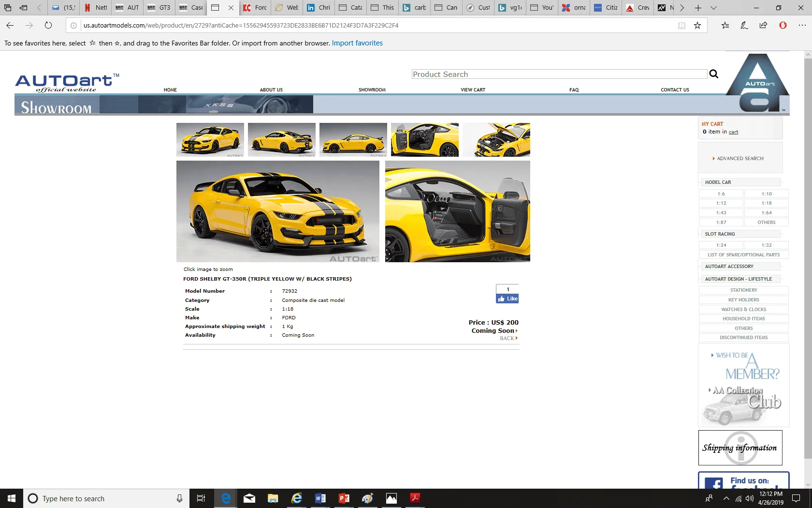Click the Add notes pen icon

pos(744,26)
